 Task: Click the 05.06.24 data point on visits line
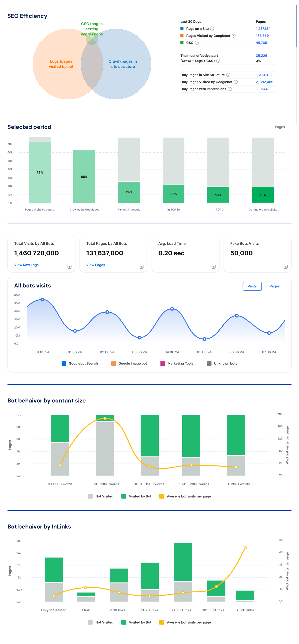point(204,339)
